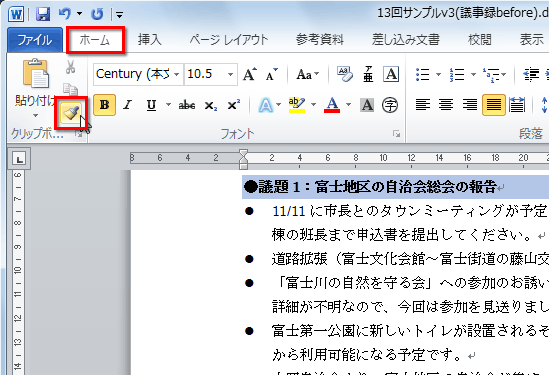Toggle superscript formatting
The image size is (549, 375).
[x=234, y=105]
